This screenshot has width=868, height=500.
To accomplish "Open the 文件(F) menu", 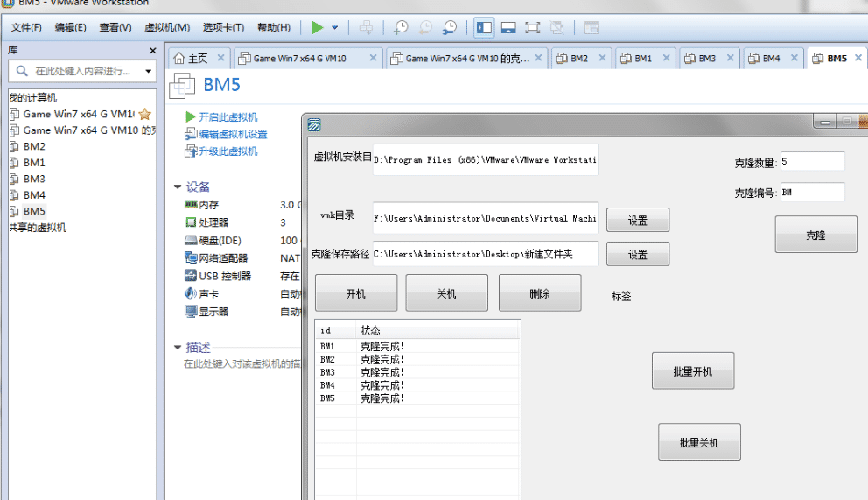I will (26, 28).
